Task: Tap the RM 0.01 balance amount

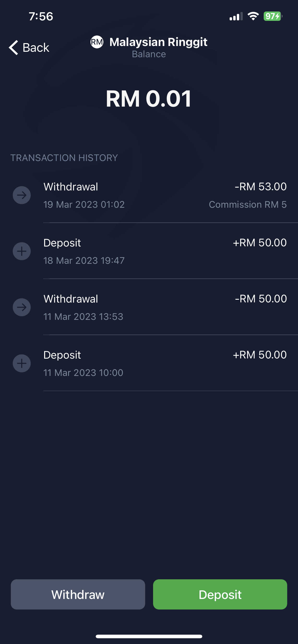Action: (x=149, y=99)
